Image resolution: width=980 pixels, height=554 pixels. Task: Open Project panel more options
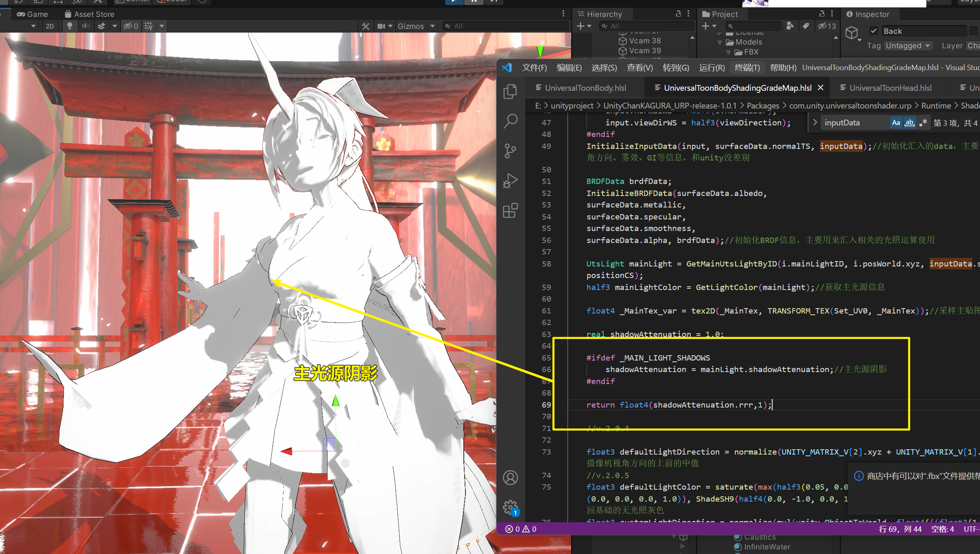[832, 14]
